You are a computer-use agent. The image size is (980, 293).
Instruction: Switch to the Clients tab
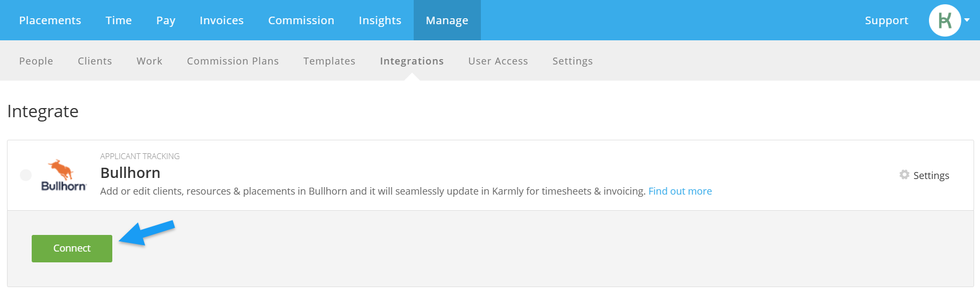tap(95, 61)
